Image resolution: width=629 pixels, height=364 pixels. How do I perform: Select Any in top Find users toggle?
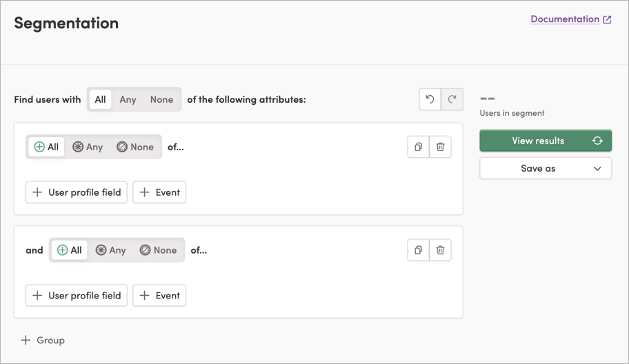click(x=128, y=99)
